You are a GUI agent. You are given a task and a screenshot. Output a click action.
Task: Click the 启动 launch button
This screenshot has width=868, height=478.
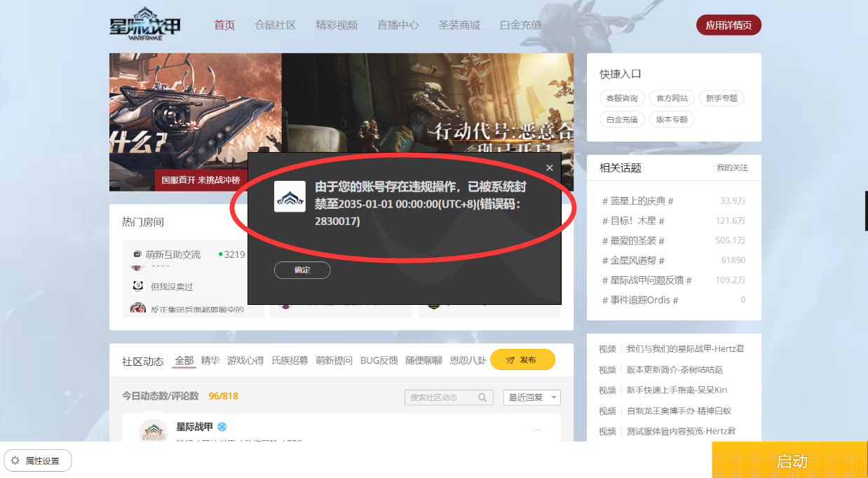click(790, 460)
